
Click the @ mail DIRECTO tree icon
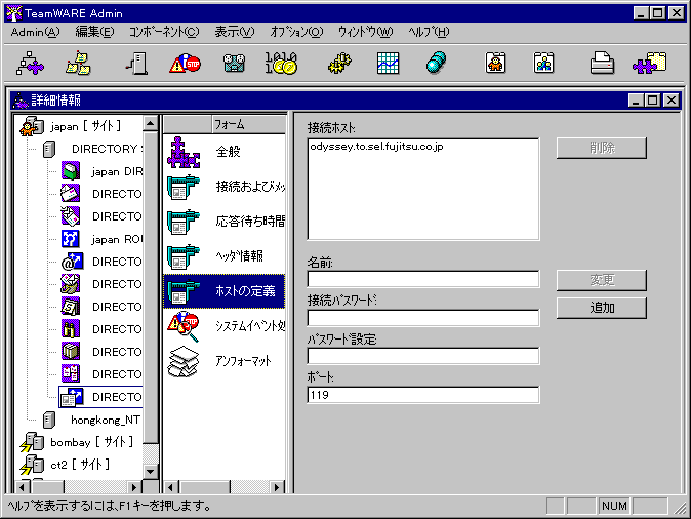click(72, 262)
